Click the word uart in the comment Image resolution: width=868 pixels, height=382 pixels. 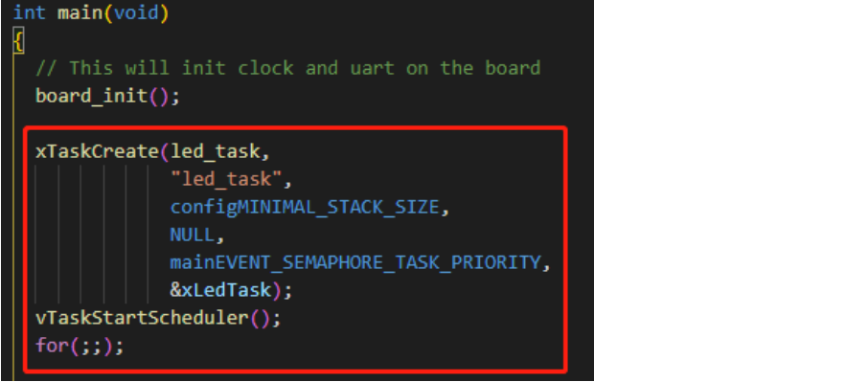(372, 68)
